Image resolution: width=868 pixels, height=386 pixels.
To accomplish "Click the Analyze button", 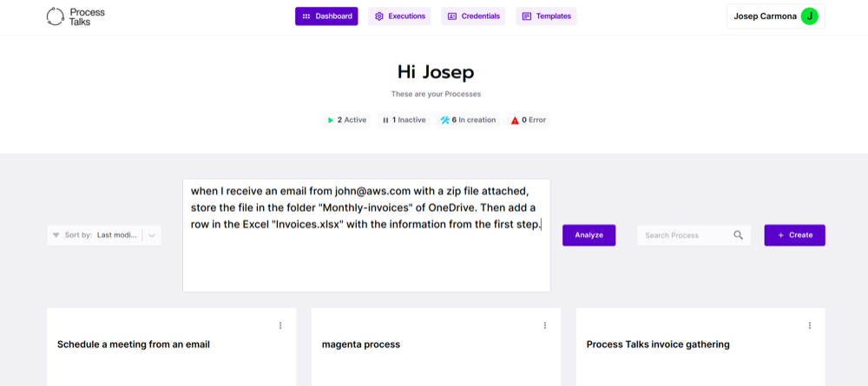I will 589,235.
